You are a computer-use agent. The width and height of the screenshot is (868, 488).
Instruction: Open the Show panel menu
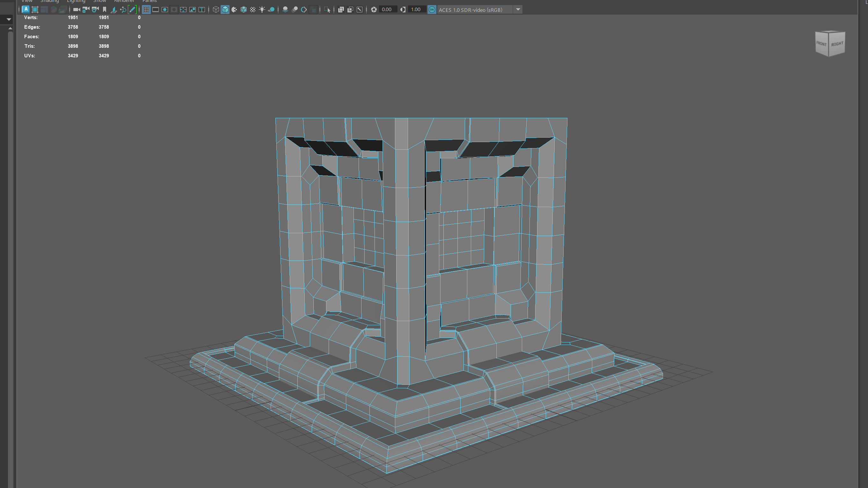(99, 1)
